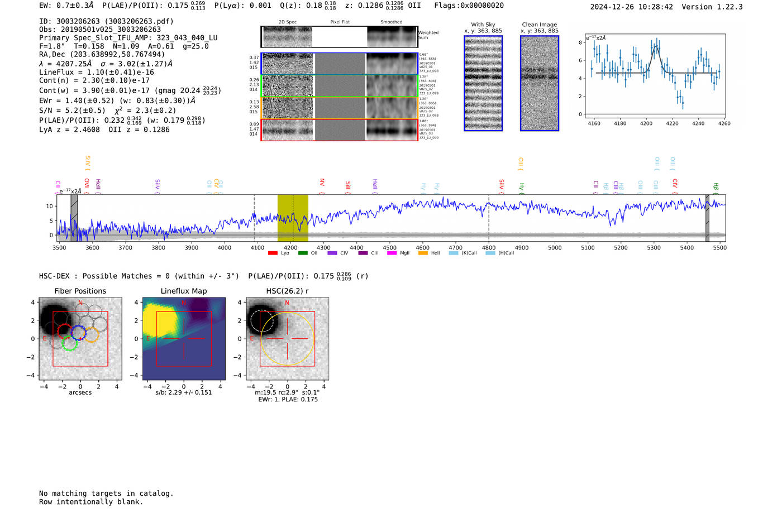The height and width of the screenshot is (532, 782).
Task: Open the Clean Image cutout
Action: click(x=539, y=83)
